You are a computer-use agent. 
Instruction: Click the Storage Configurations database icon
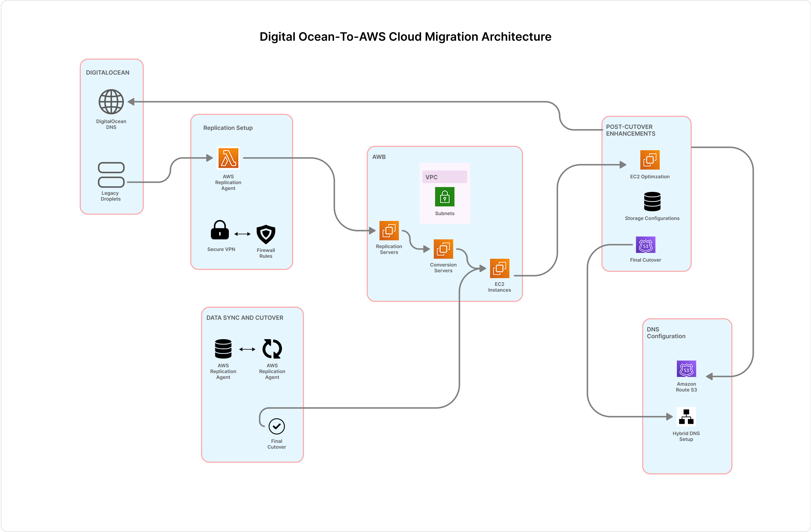(652, 202)
